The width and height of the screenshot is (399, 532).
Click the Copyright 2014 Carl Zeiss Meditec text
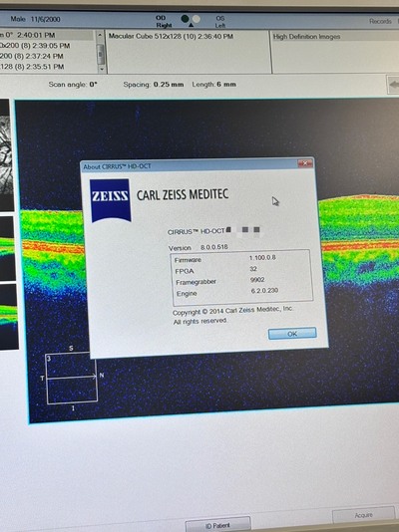pyautogui.click(x=232, y=311)
